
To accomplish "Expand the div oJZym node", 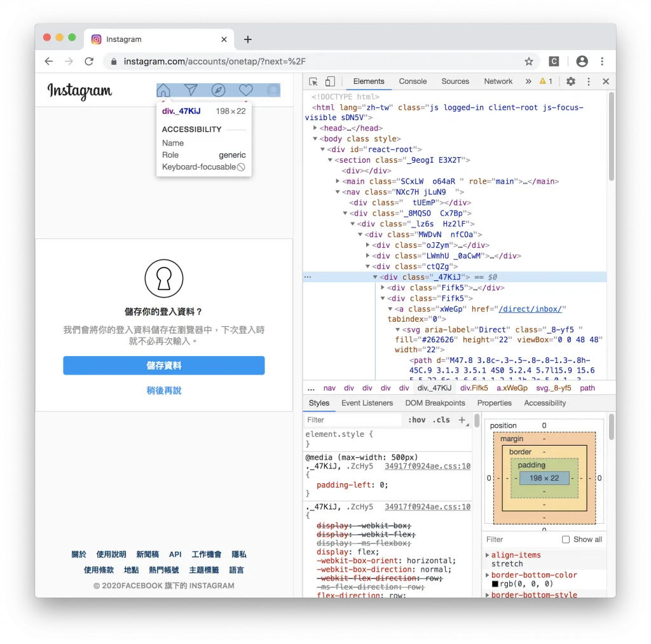I will 367,245.
